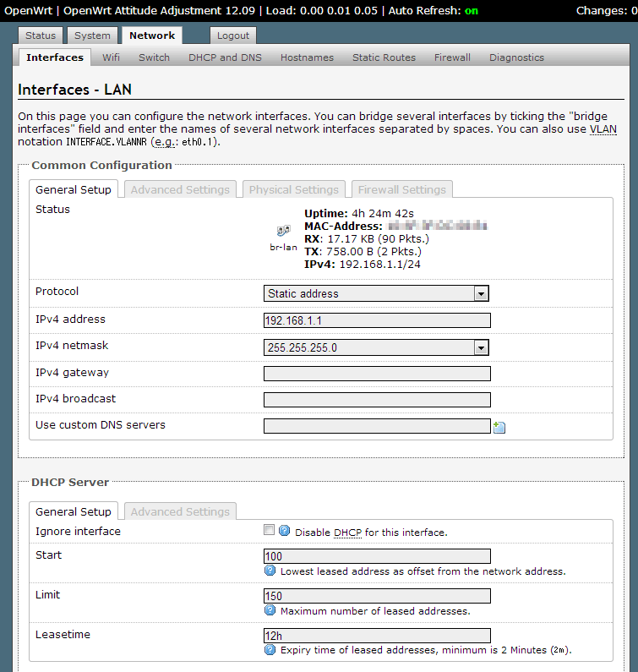Click the DHCP abbreviation in Disable DHCP text

tap(347, 533)
